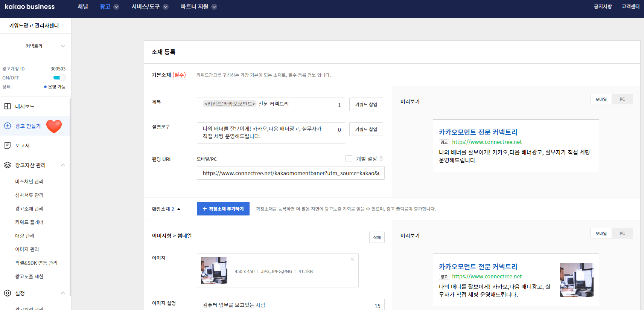Open 심사서류 관리
The image size is (644, 310).
[29, 195]
